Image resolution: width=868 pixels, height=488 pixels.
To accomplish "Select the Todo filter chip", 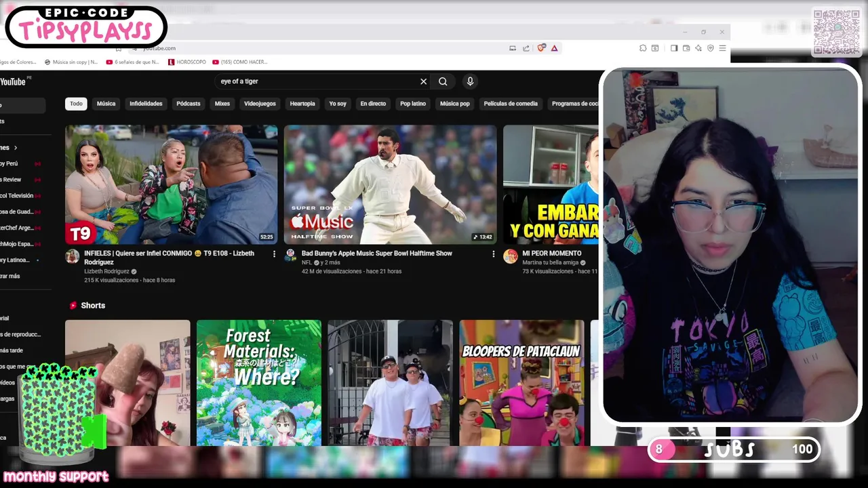I will 76,104.
